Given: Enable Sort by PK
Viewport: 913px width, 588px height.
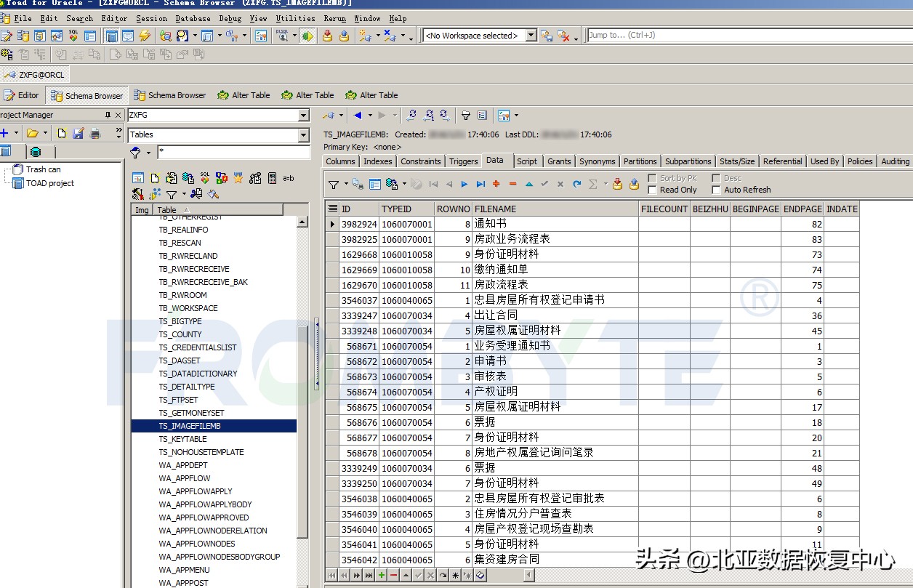Looking at the screenshot, I should pos(653,177).
